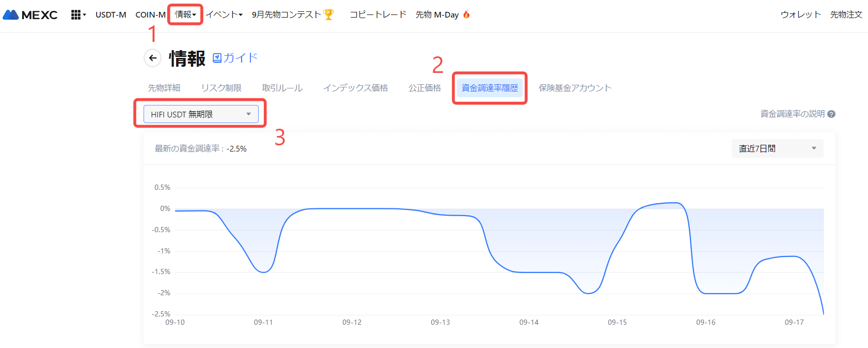868x348 pixels.
Task: Expand the 情報 menu in navbar
Action: [x=185, y=15]
